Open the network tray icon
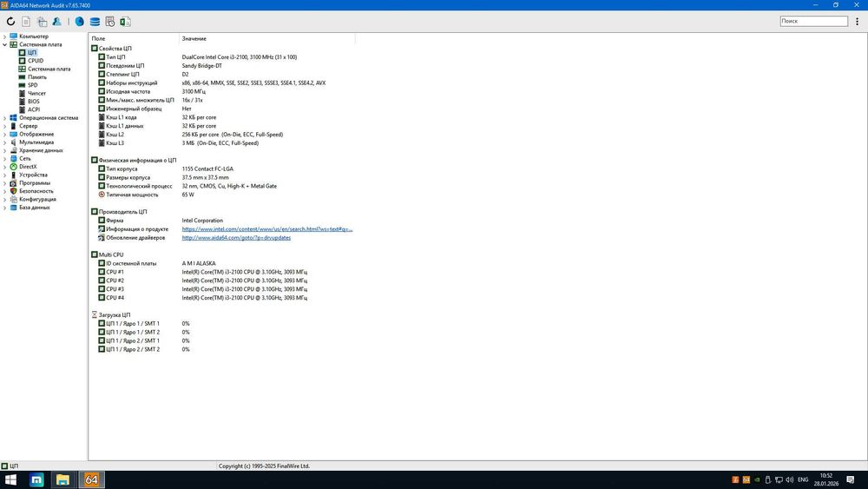Image resolution: width=868 pixels, height=489 pixels. 779,479
